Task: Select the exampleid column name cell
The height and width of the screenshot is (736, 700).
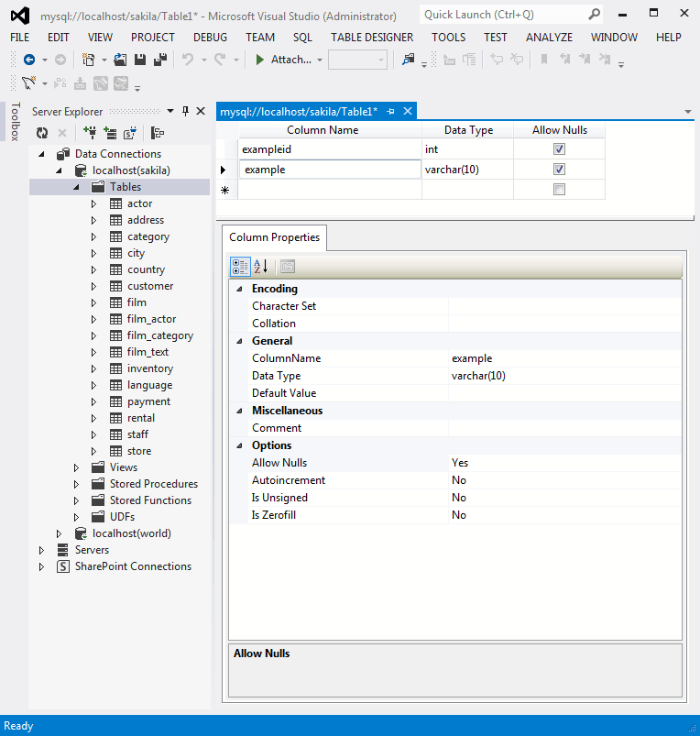Action: [x=330, y=149]
